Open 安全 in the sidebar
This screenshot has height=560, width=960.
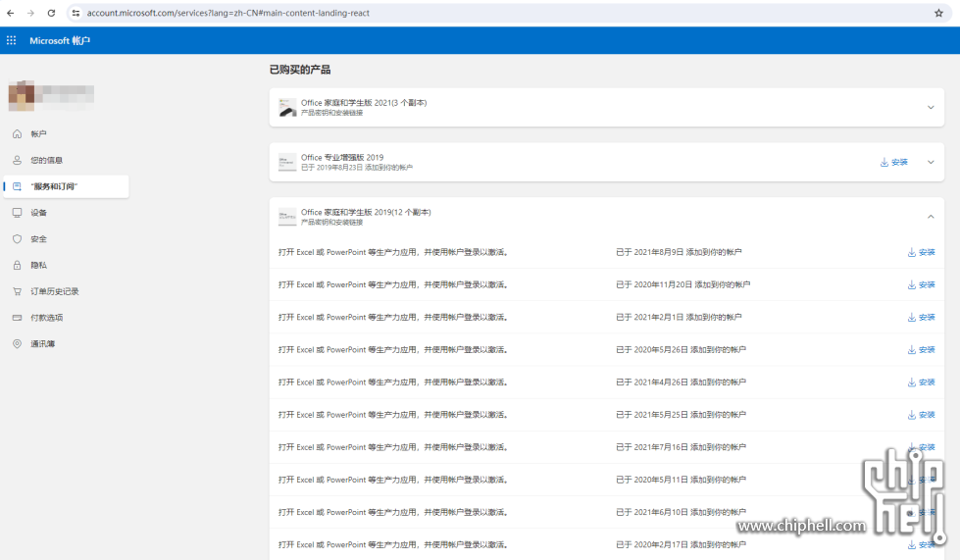point(38,239)
